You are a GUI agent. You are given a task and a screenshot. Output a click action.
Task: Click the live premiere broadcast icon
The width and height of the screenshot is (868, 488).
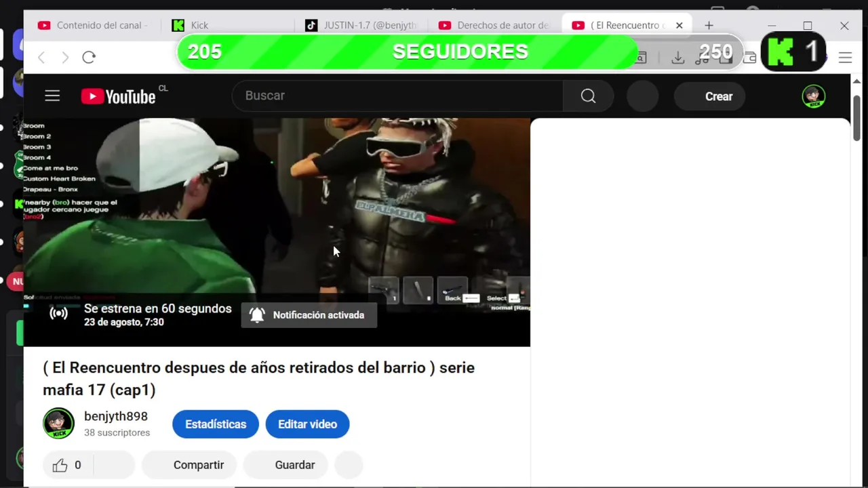pos(59,314)
